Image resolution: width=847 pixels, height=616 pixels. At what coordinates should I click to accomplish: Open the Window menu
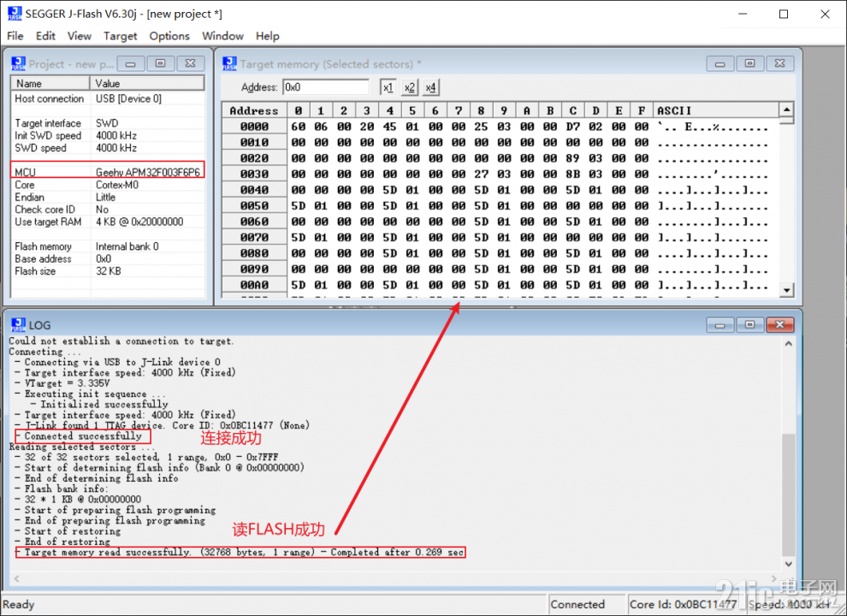tap(222, 36)
